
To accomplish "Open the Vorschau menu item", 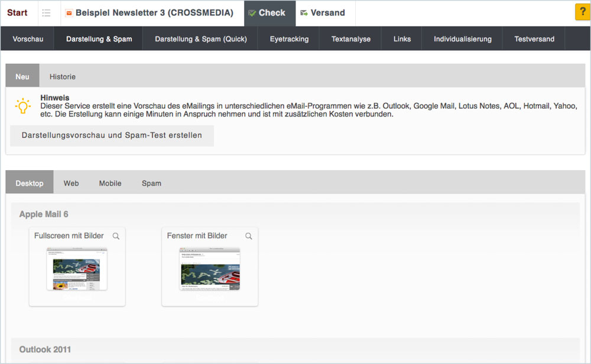I will click(x=28, y=39).
